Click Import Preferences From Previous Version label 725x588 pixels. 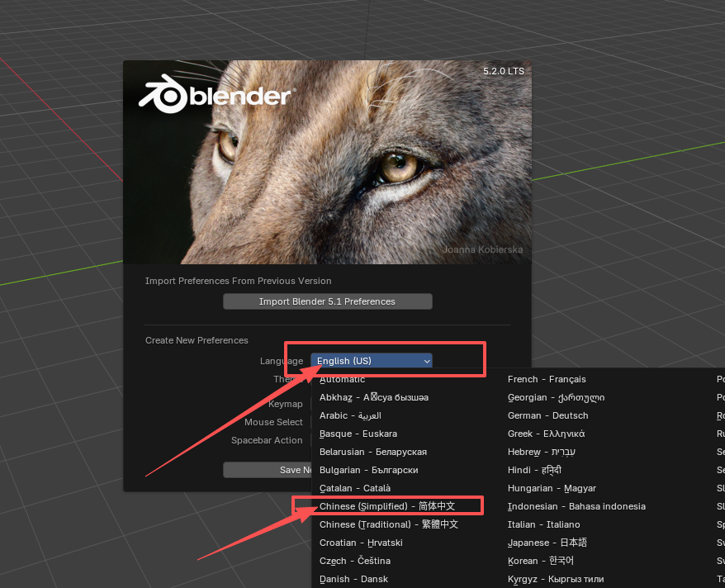(x=238, y=281)
